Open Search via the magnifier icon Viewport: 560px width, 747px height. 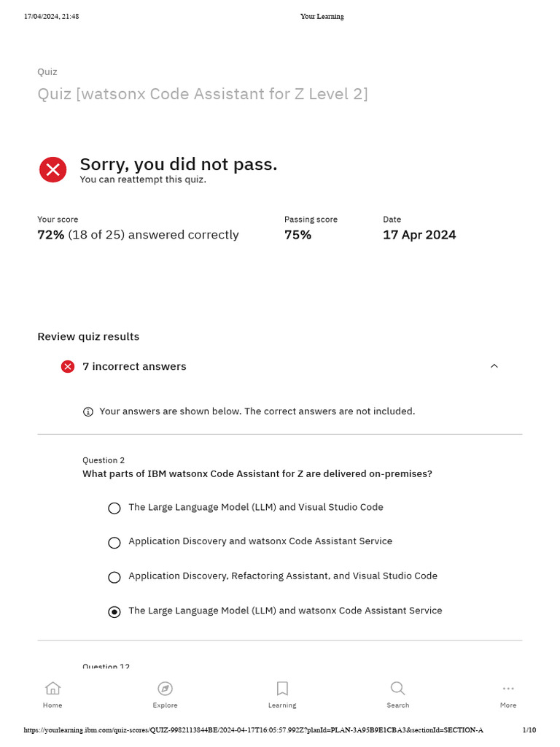397,689
